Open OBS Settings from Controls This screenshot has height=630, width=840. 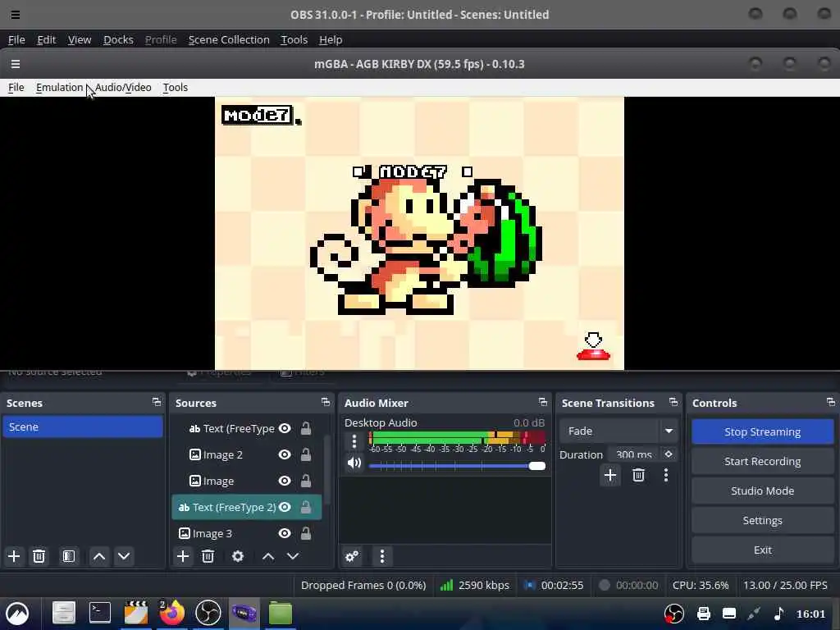[x=762, y=520]
